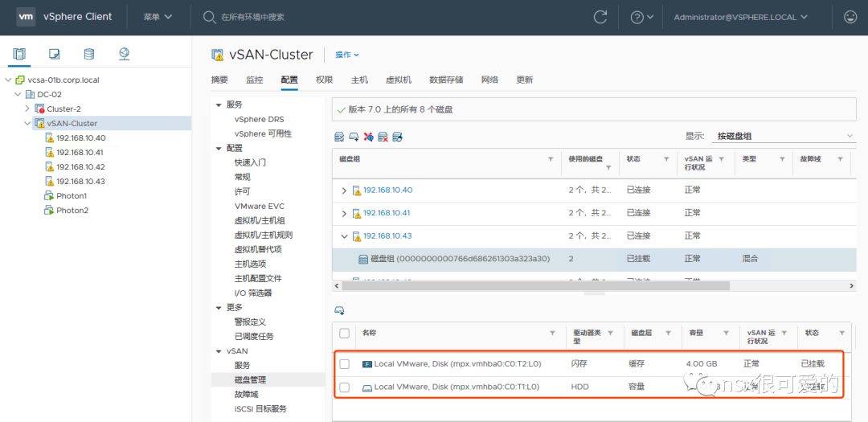
Task: Expand the 192.168.10.40 disk group row
Action: click(x=345, y=191)
